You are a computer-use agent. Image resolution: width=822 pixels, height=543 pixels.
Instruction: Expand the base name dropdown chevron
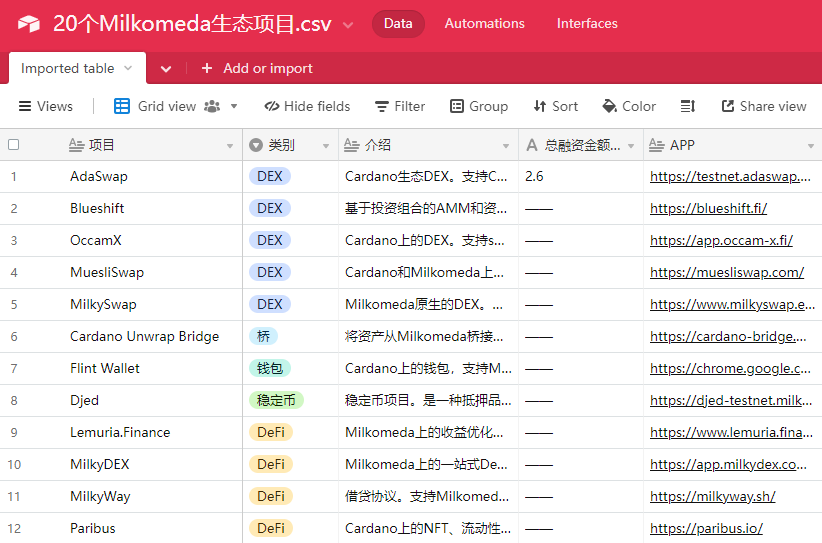pyautogui.click(x=348, y=25)
